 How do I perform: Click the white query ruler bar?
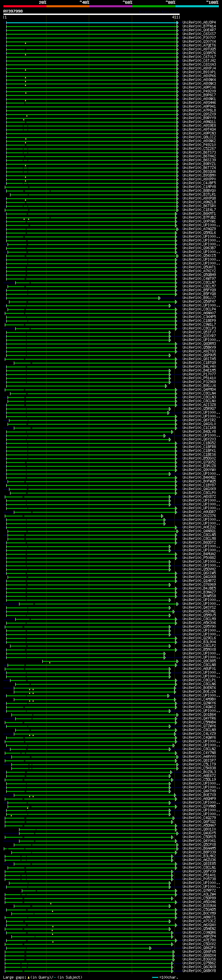click(92, 15)
